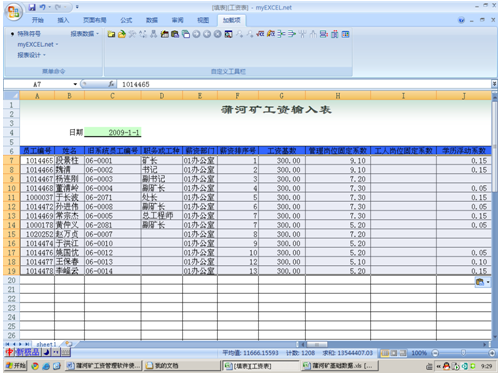502x377 pixels.
Task: Open Excel Help via question mark icon
Action: [x=461, y=20]
